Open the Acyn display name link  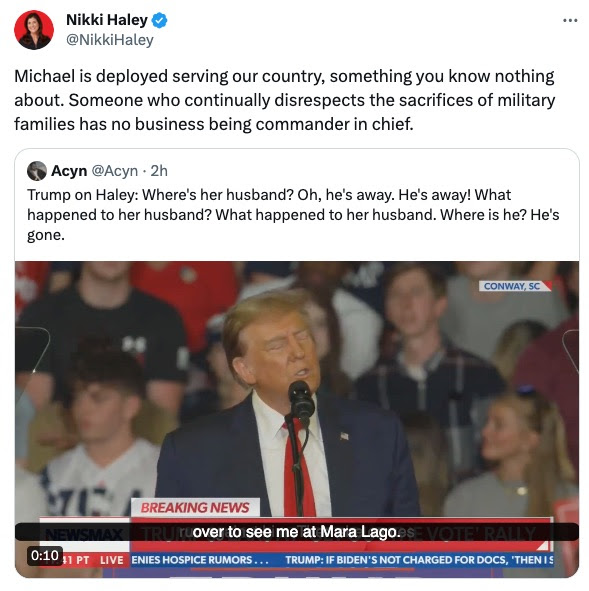pyautogui.click(x=69, y=171)
